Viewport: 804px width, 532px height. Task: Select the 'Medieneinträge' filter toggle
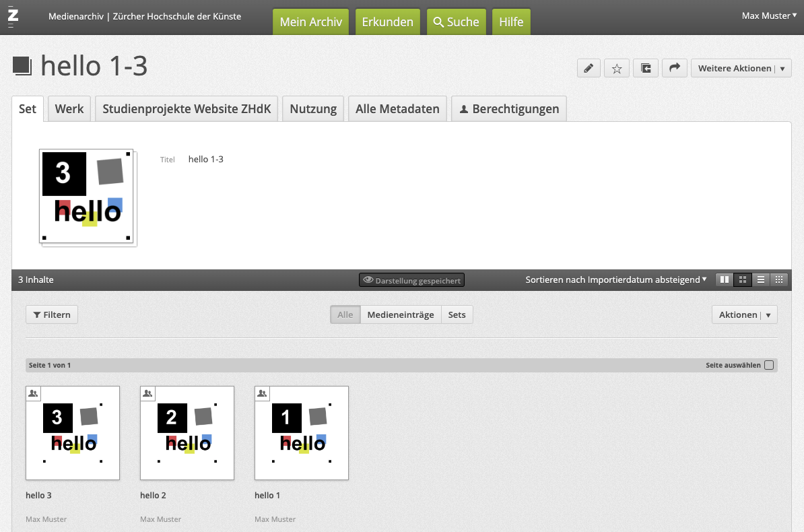tap(401, 314)
